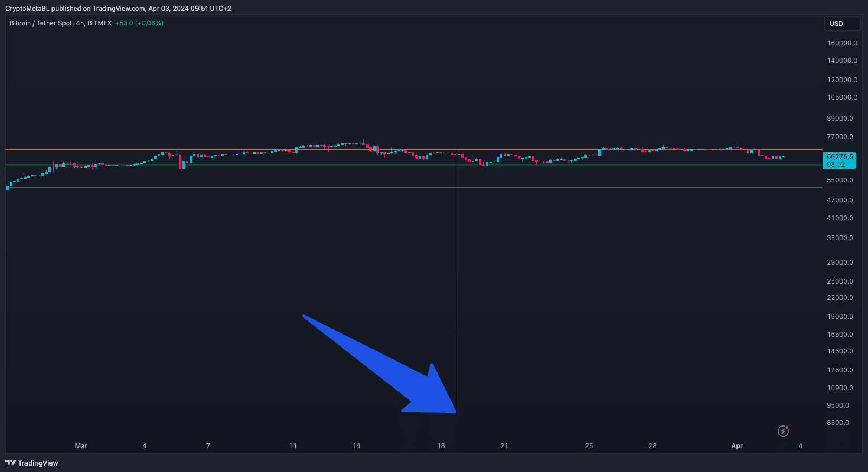This screenshot has width=868, height=472.
Task: Click the date 21 on the time axis
Action: pos(504,446)
